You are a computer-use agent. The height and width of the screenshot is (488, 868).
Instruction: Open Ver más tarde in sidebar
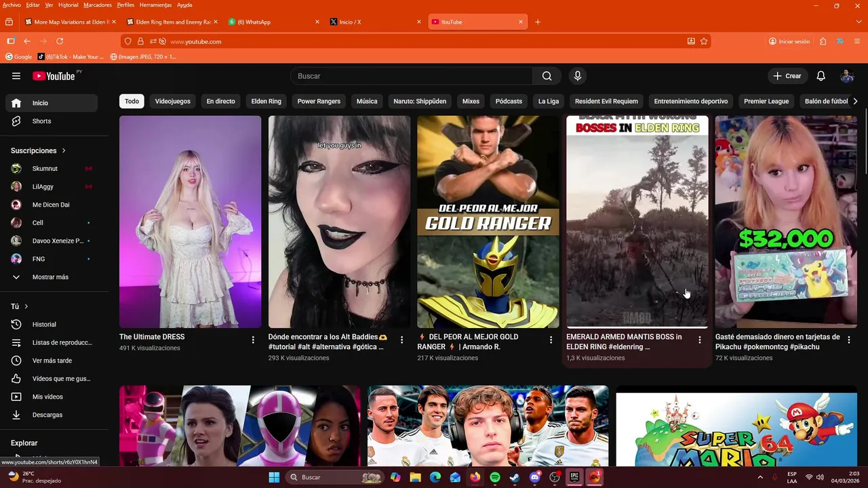(x=52, y=361)
